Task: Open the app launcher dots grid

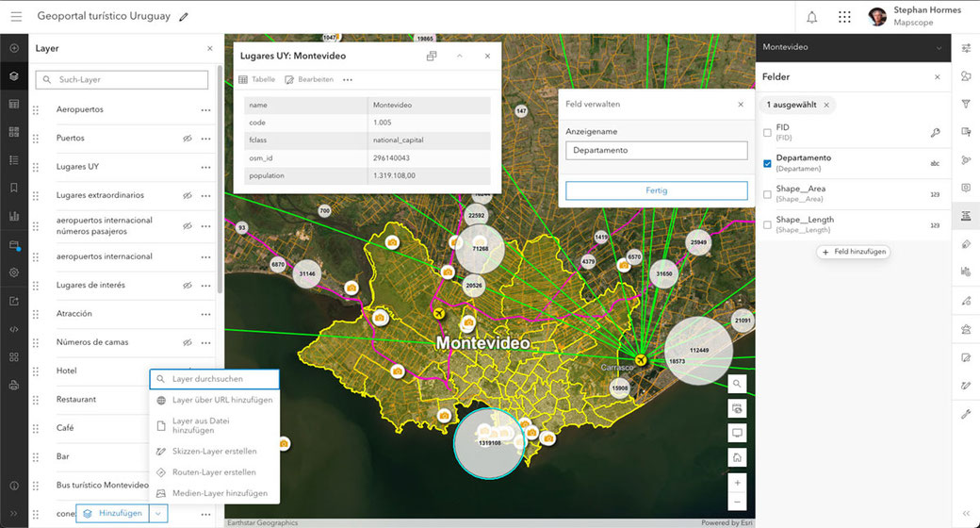Action: tap(844, 17)
